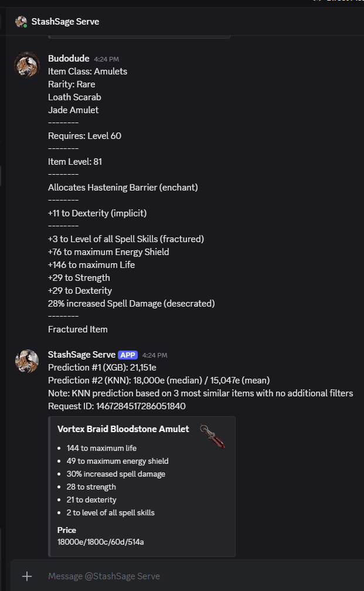Click the small StashSage Serve avatar in header

click(x=21, y=22)
